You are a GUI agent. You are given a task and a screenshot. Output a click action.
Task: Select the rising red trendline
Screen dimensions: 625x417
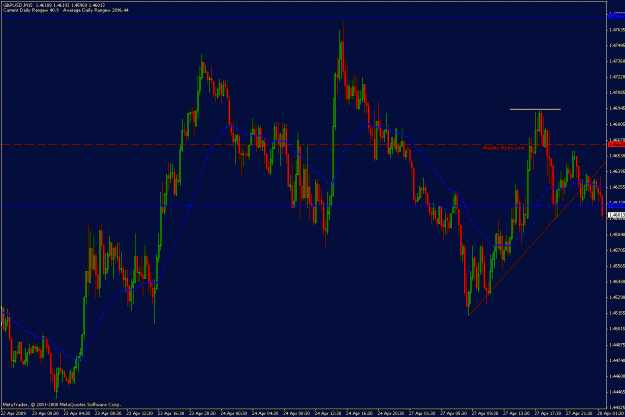[x=537, y=239]
